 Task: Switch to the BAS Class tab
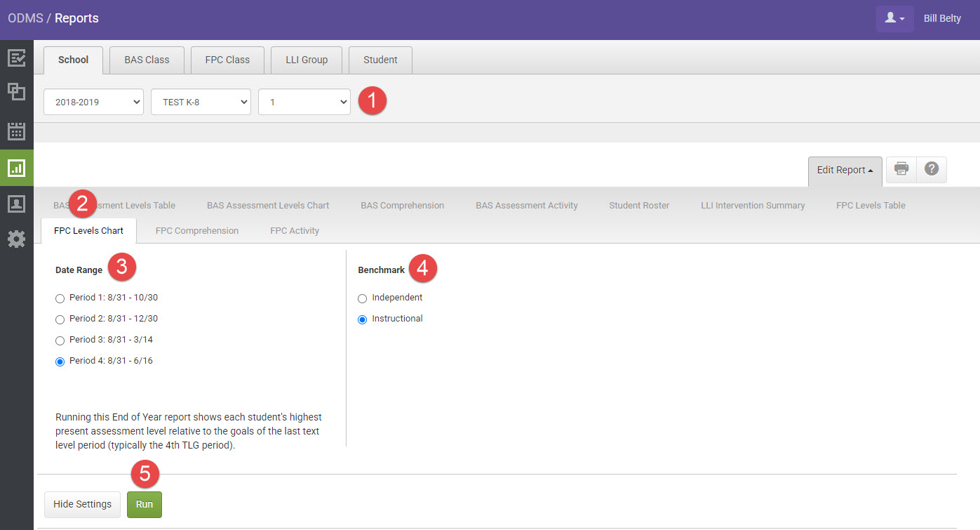146,60
